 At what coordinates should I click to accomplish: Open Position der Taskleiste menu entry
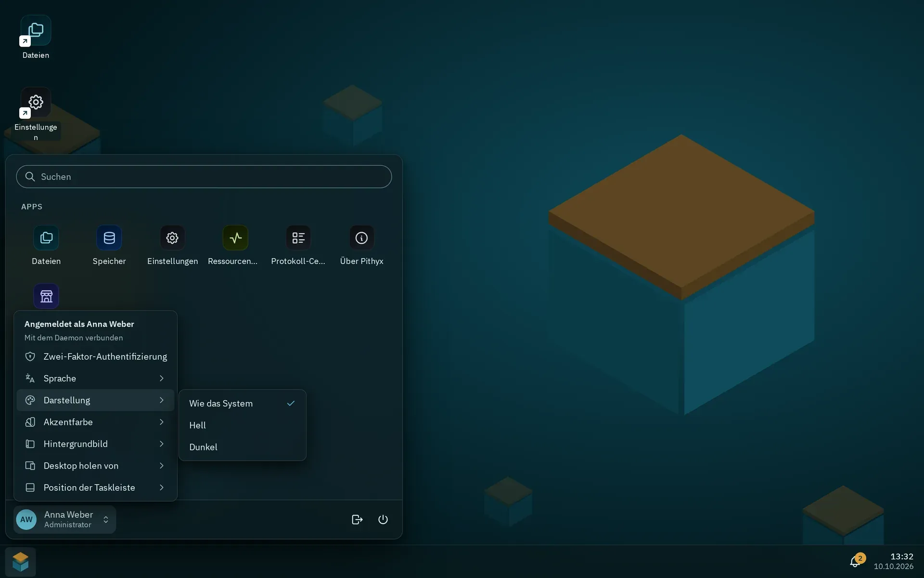point(95,487)
